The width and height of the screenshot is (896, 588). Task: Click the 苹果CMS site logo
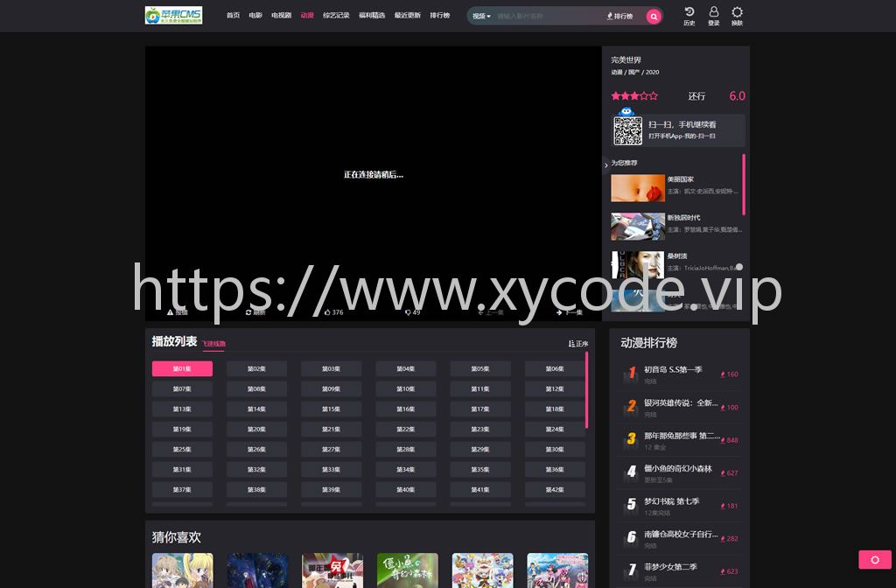174,16
